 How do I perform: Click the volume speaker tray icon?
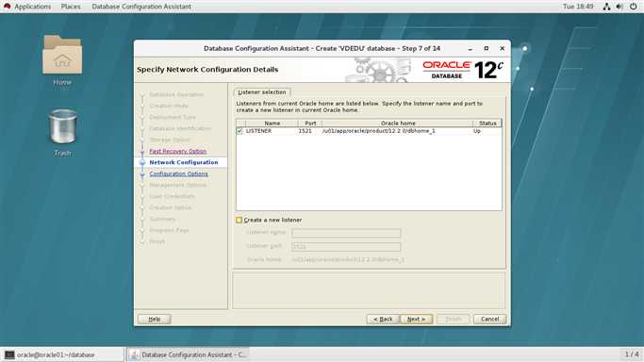click(x=619, y=7)
